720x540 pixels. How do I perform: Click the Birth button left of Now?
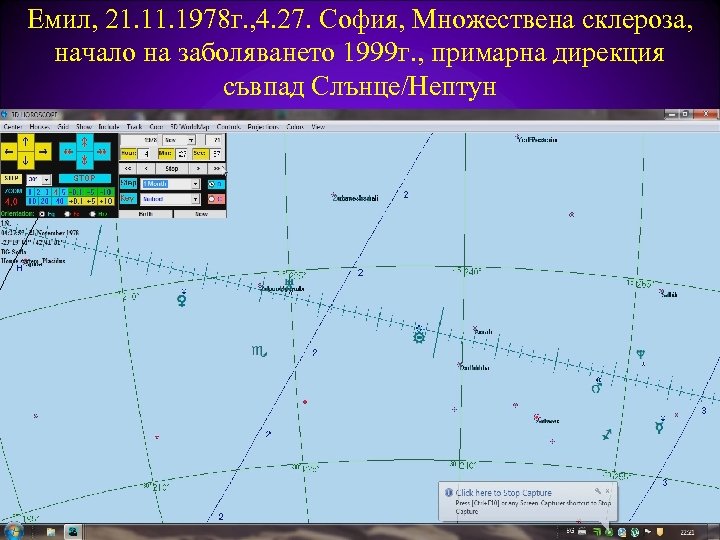pos(146,214)
